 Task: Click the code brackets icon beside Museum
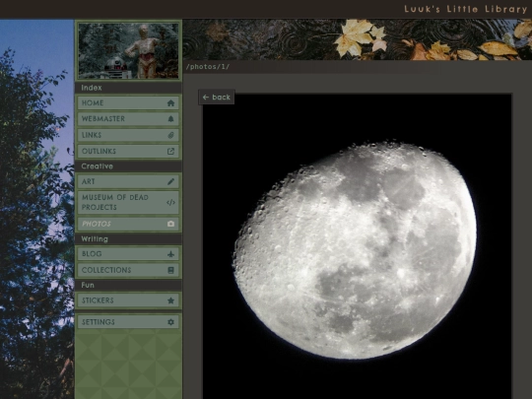click(170, 203)
